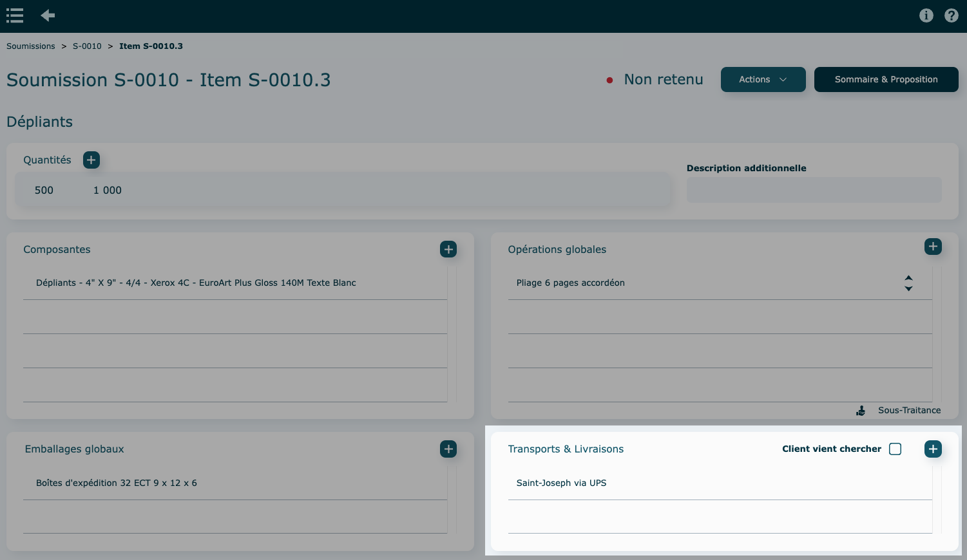Expand the Actions dropdown

coord(763,80)
